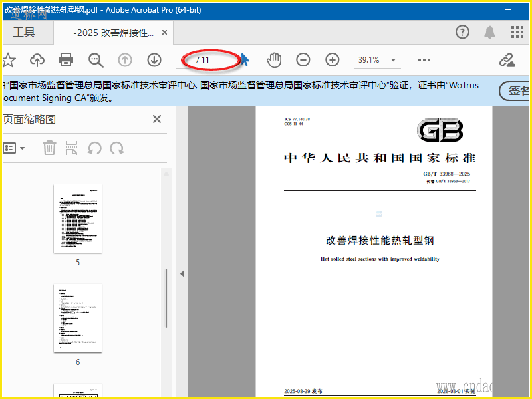
Task: Print the document with printer icon
Action: pyautogui.click(x=66, y=60)
